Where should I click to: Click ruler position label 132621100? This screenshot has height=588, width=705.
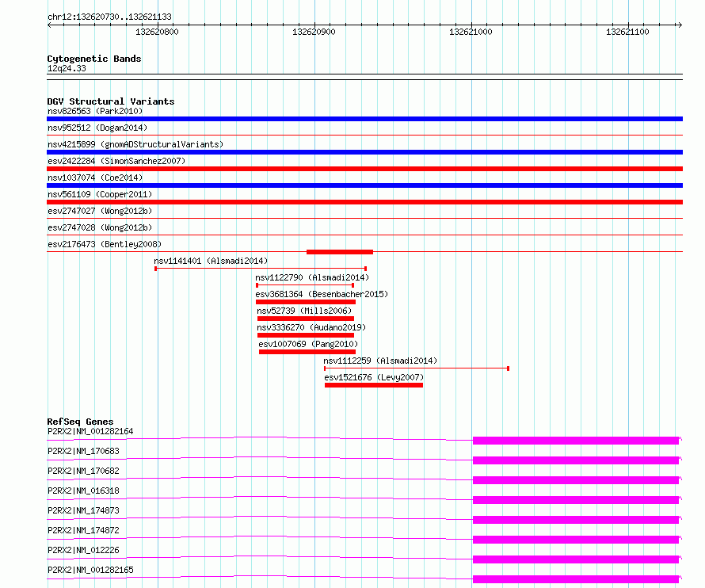click(x=627, y=32)
